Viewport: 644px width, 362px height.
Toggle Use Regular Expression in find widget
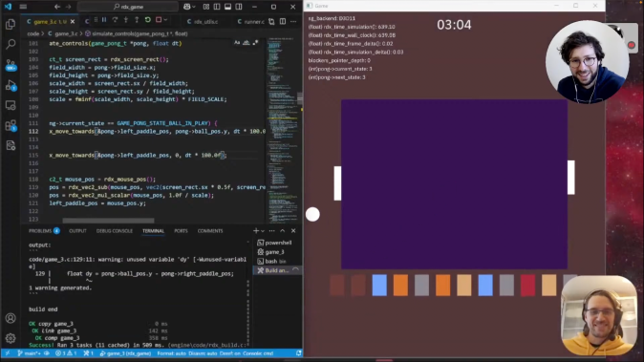[x=255, y=43]
